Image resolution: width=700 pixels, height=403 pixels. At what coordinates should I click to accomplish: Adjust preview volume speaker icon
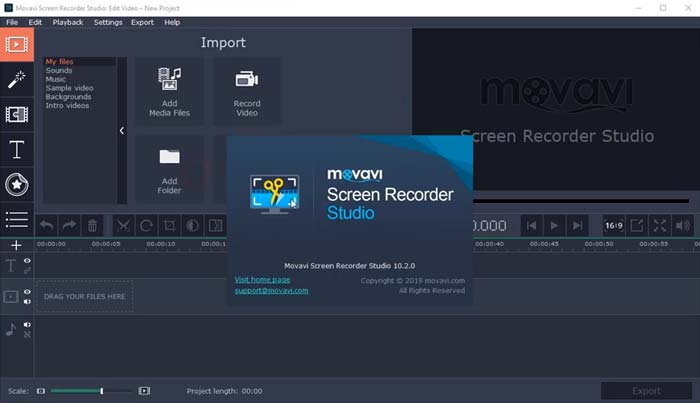[683, 225]
